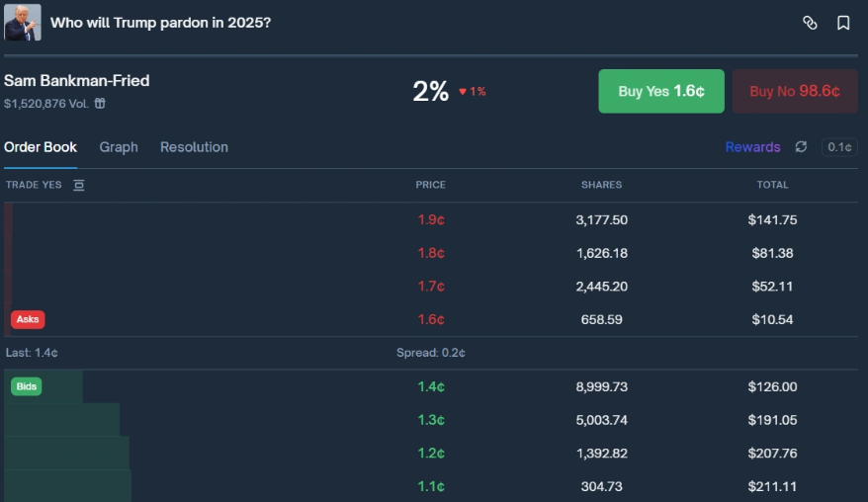Open the 0.1¢ tick size selector

839,147
